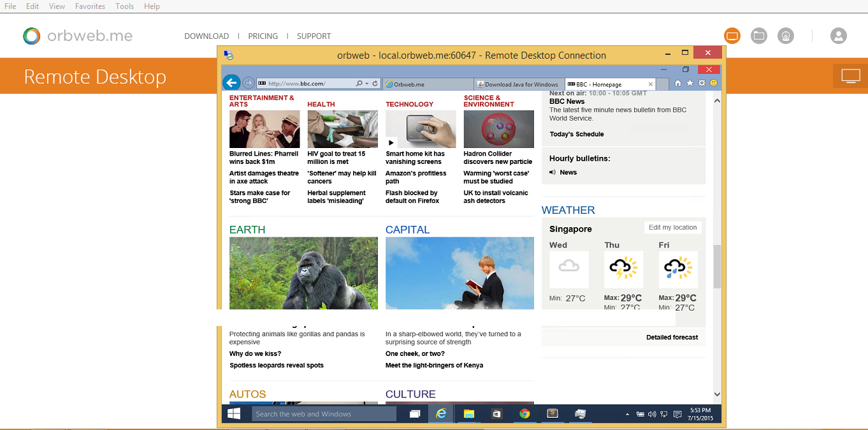Open the Help menu
This screenshot has height=430, width=868.
(152, 6)
